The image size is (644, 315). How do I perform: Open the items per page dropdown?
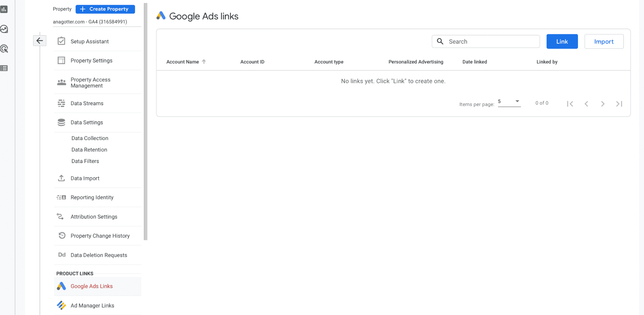(509, 102)
